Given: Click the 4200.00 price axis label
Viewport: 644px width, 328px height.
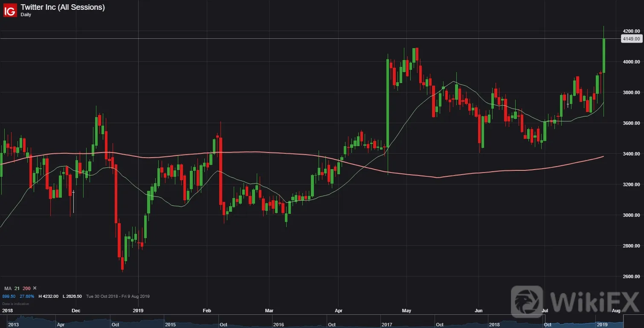Looking at the screenshot, I should 631,31.
